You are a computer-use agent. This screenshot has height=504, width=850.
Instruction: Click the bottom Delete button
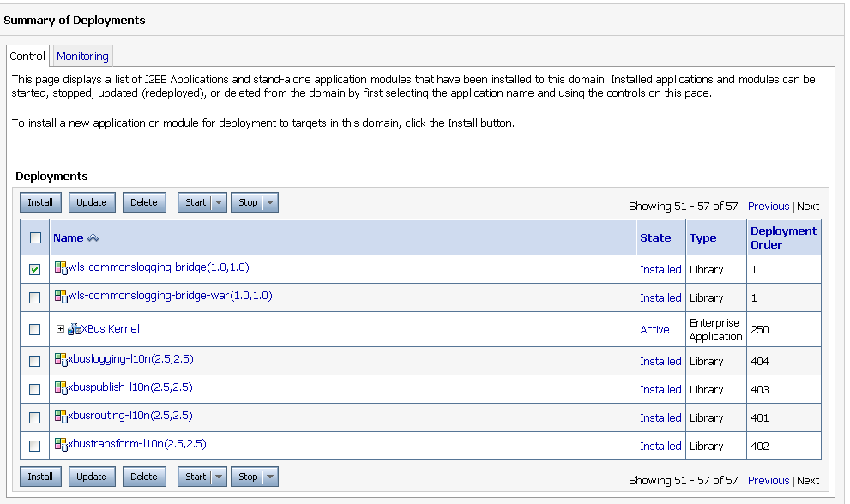[x=143, y=477]
